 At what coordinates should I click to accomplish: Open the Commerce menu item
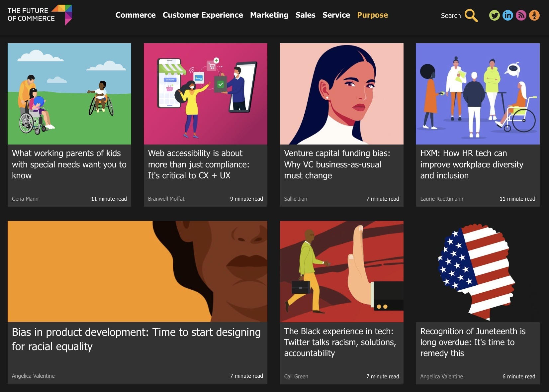tap(136, 15)
